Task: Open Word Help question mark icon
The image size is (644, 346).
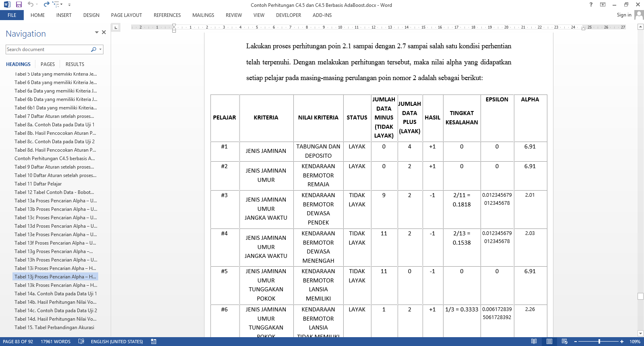Action: (x=591, y=4)
